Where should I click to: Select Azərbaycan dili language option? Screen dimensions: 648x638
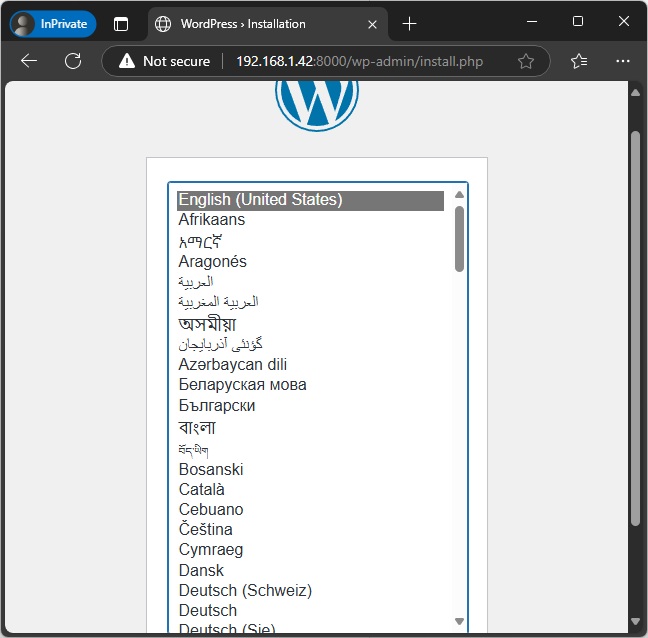tap(233, 365)
